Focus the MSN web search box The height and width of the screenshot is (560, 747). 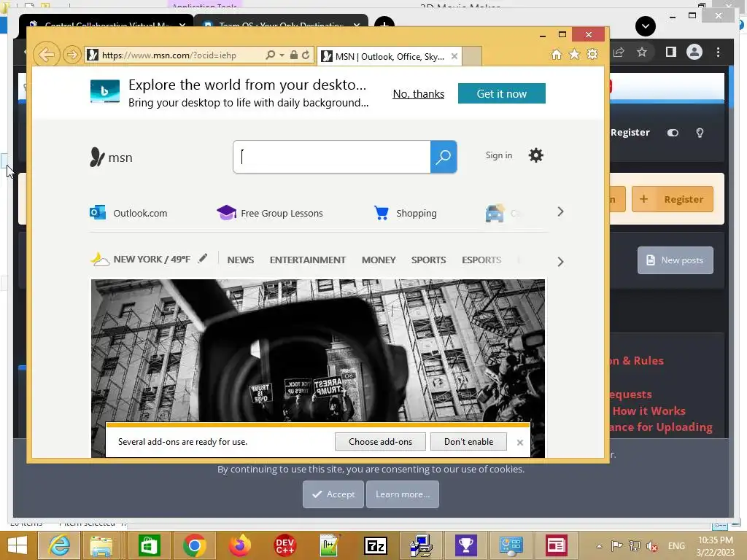tap(332, 157)
